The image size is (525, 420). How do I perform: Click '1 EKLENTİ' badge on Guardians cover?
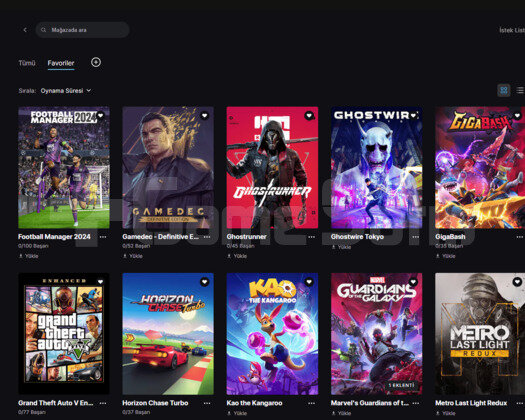(x=401, y=385)
